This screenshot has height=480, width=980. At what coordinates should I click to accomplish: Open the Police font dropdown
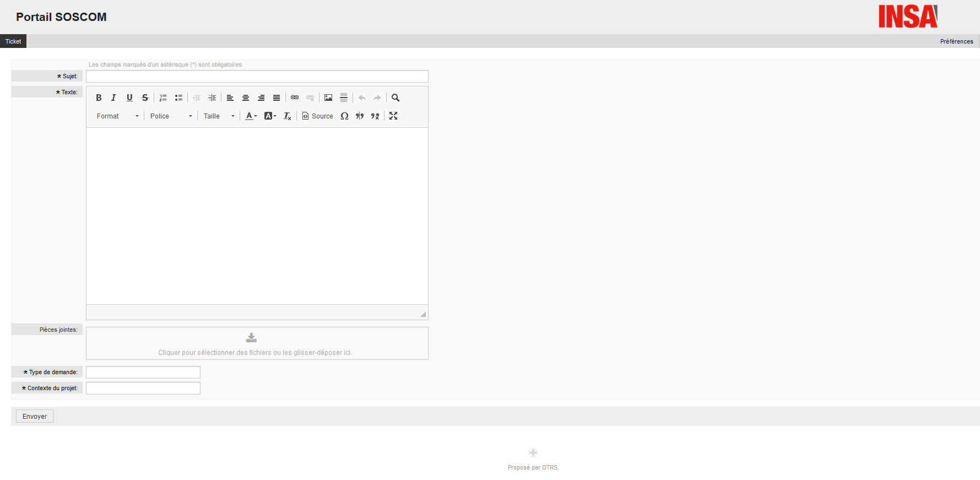click(x=171, y=116)
